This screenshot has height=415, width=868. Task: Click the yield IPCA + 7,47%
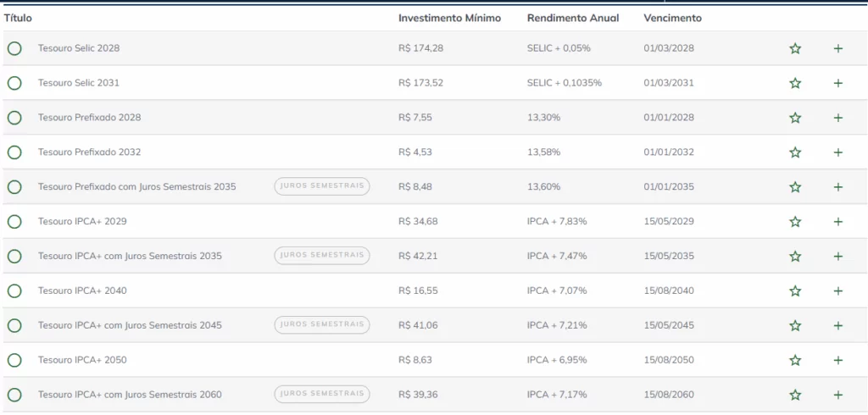click(557, 256)
